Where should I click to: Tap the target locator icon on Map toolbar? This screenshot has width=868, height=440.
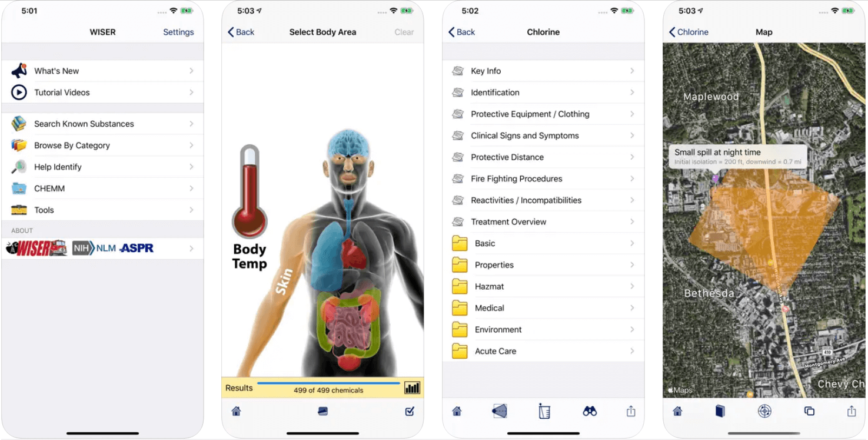click(764, 411)
